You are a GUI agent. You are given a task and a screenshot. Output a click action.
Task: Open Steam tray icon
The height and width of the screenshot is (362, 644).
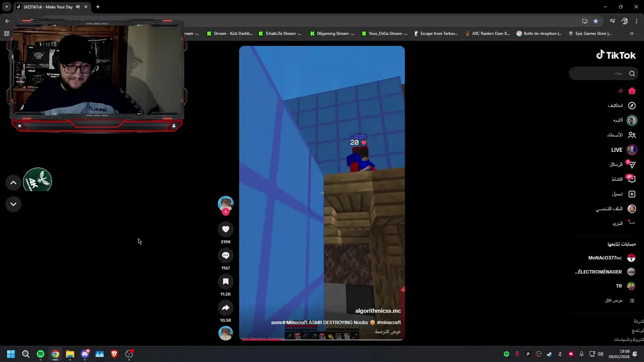click(549, 354)
